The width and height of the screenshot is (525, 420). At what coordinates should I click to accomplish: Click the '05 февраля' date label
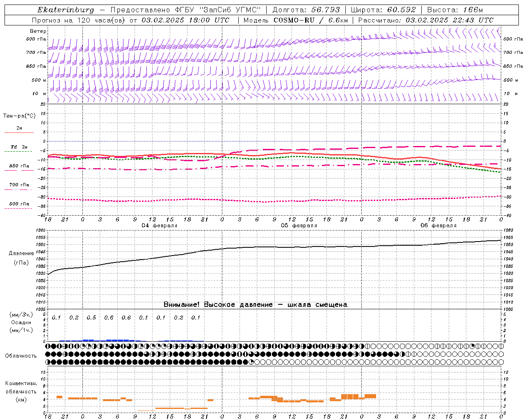tap(299, 226)
